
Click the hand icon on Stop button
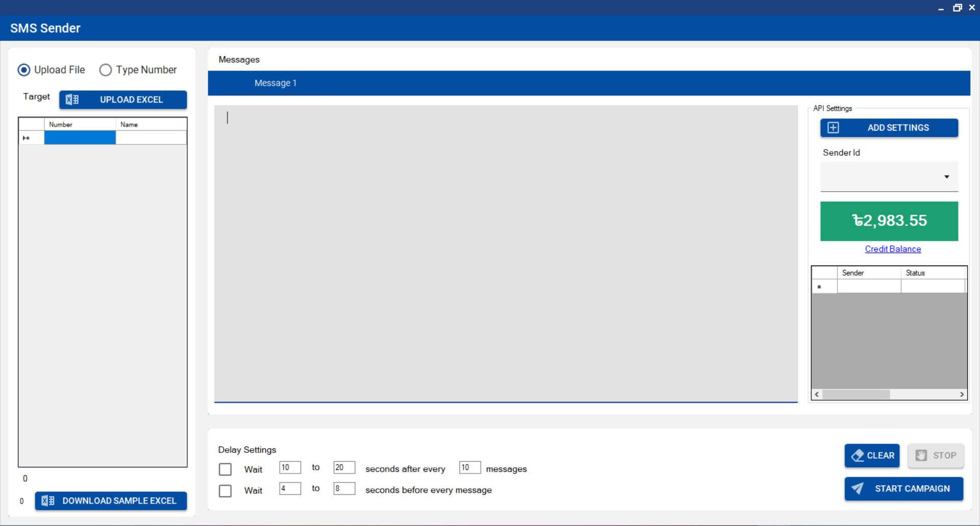(921, 455)
